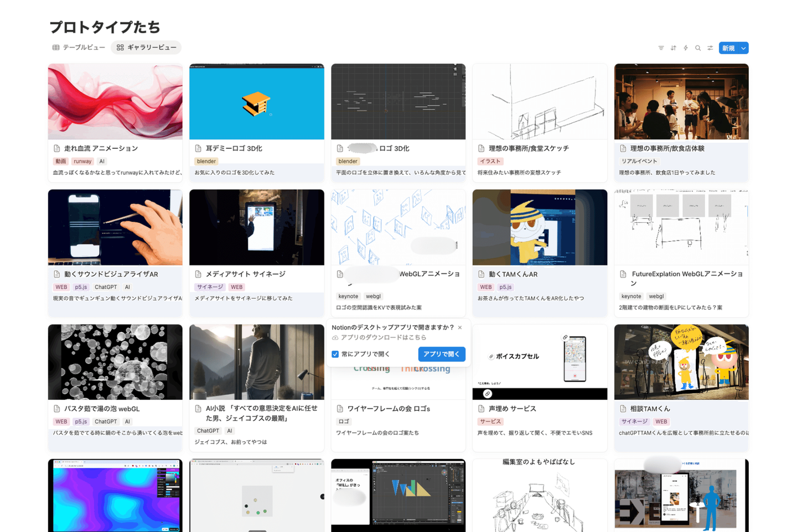Screen dimensions: 797x532
Task: Click the page icon beside 耳デミーロゴ 3D化
Action: tap(198, 148)
